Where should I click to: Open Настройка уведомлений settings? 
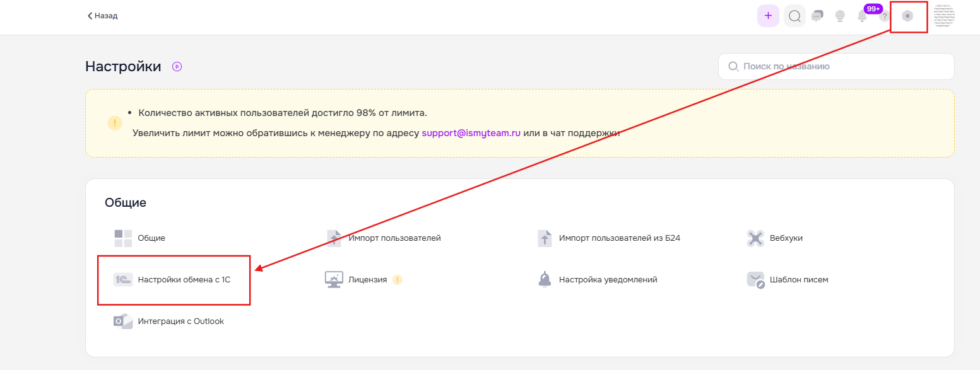pos(608,279)
